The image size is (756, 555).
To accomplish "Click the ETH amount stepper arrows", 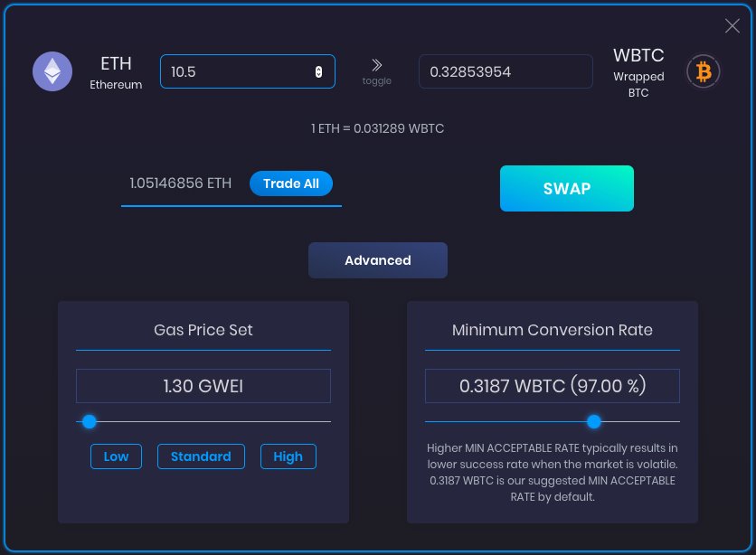I will (x=318, y=71).
